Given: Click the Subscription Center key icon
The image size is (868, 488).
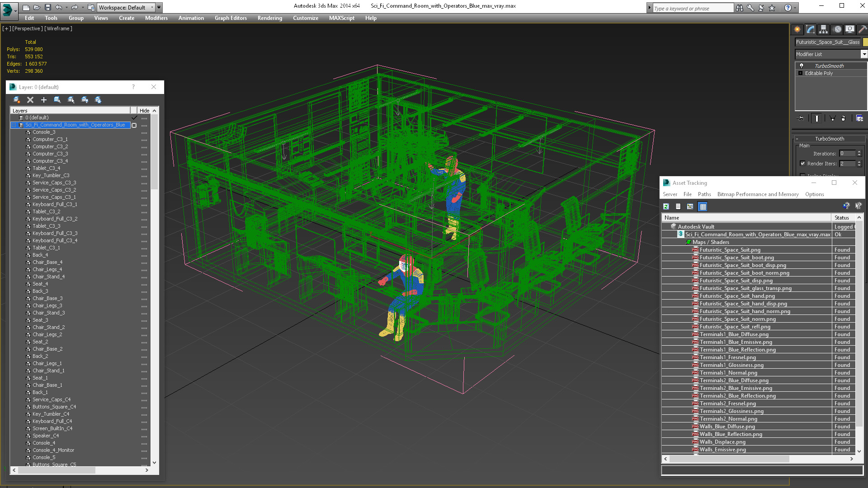Looking at the screenshot, I should (750, 8).
